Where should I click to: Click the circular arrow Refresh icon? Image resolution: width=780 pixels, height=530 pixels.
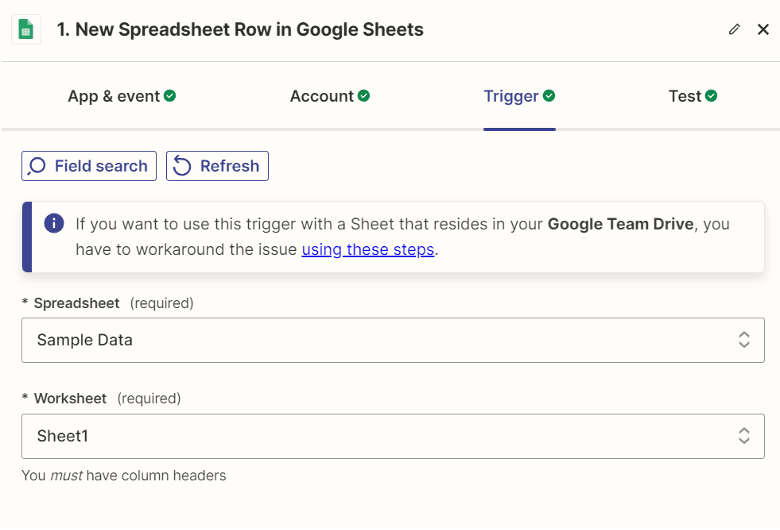[182, 166]
